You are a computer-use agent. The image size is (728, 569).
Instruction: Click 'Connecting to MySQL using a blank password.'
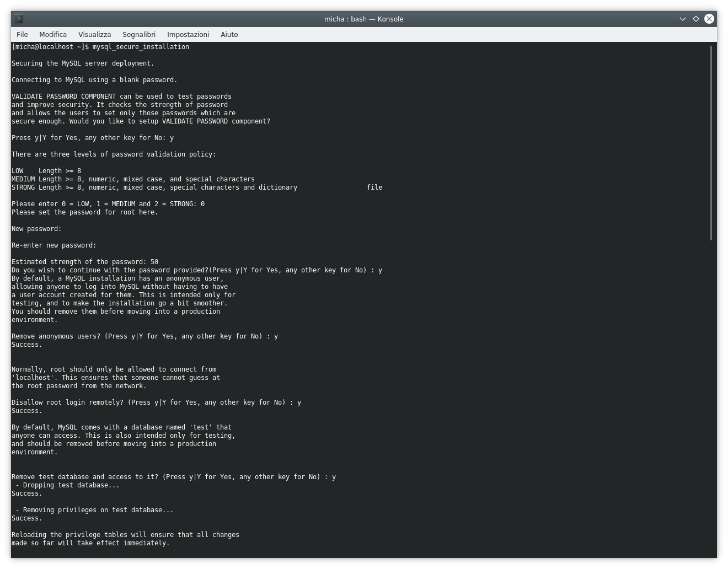[94, 80]
